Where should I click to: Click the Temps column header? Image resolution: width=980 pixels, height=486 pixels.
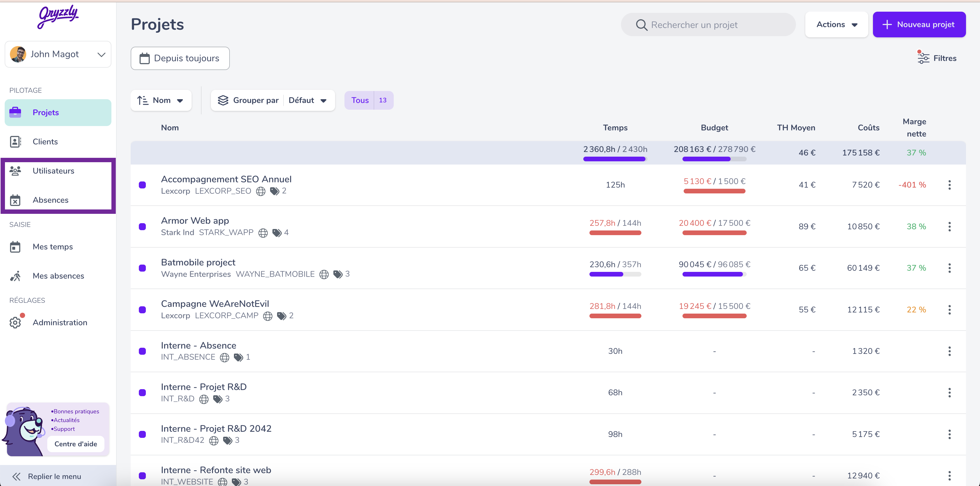pyautogui.click(x=615, y=127)
